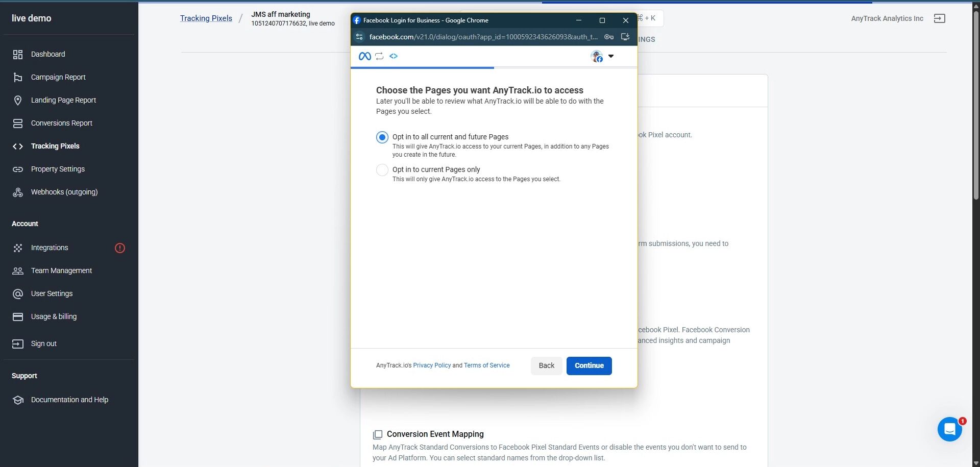Click the Conversion Event Mapping heading

tap(435, 434)
